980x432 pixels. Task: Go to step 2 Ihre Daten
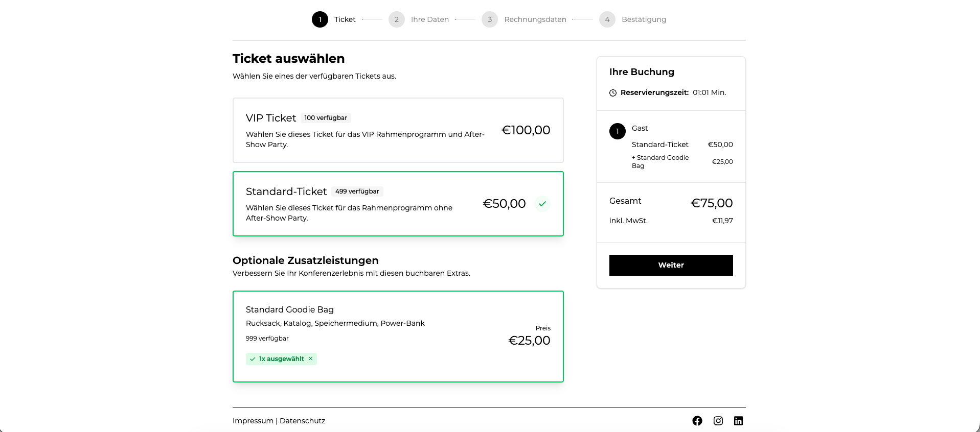point(397,19)
